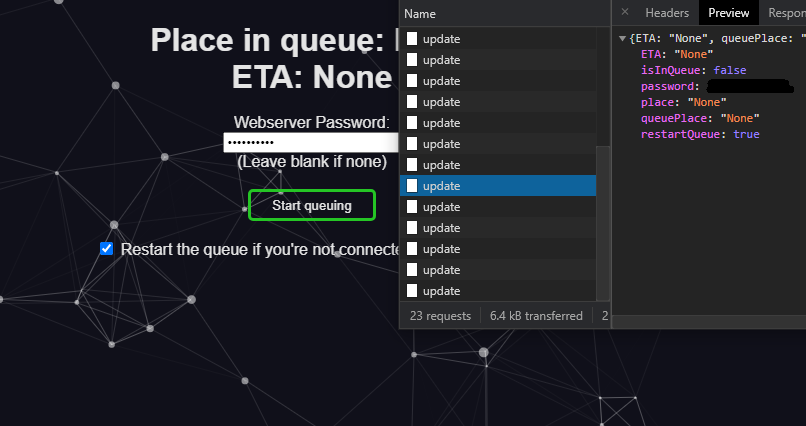
Task: Click the Place in queue heading
Action: [x=274, y=40]
